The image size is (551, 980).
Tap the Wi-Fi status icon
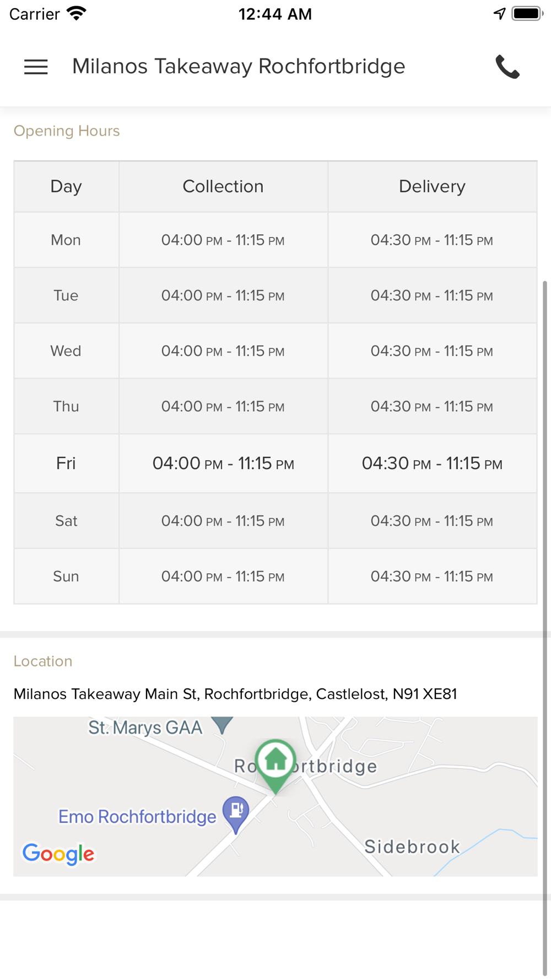77,14
